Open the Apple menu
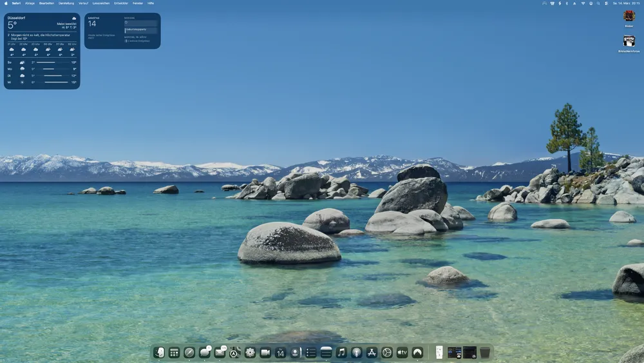Screen dimensions: 644x363 point(6,3)
